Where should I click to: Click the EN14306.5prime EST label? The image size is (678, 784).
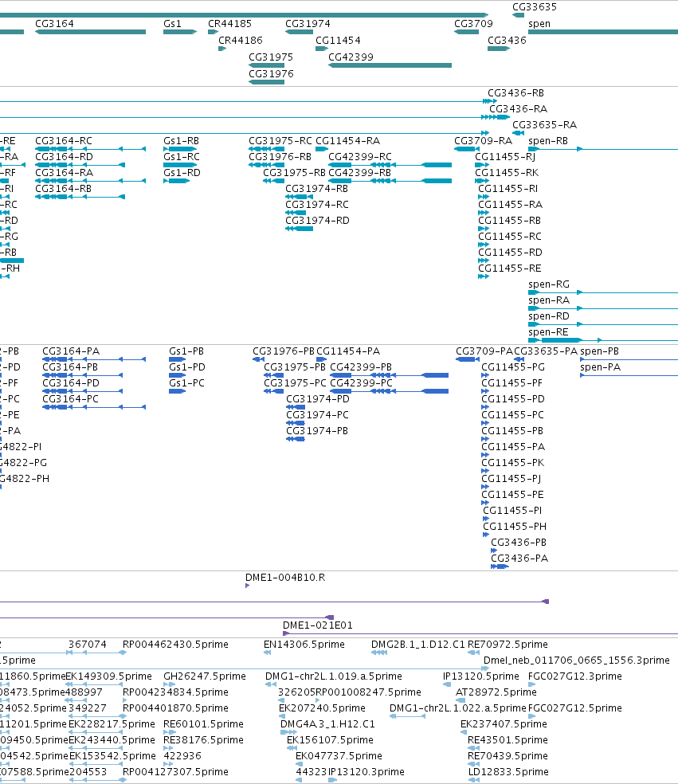304,645
